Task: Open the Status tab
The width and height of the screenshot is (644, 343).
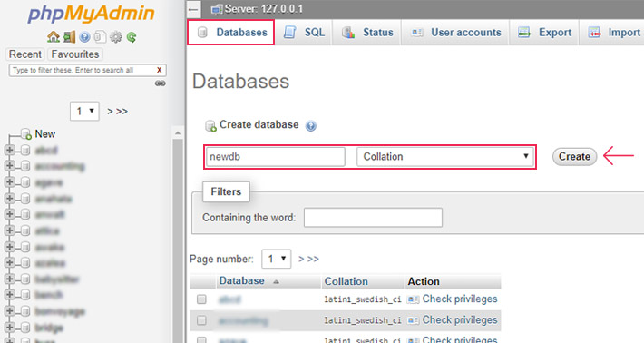Action: pos(367,32)
